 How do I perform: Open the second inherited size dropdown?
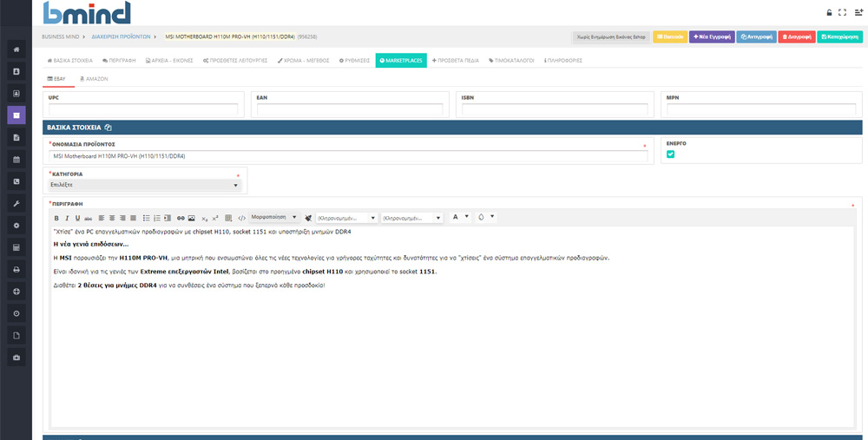(x=411, y=218)
